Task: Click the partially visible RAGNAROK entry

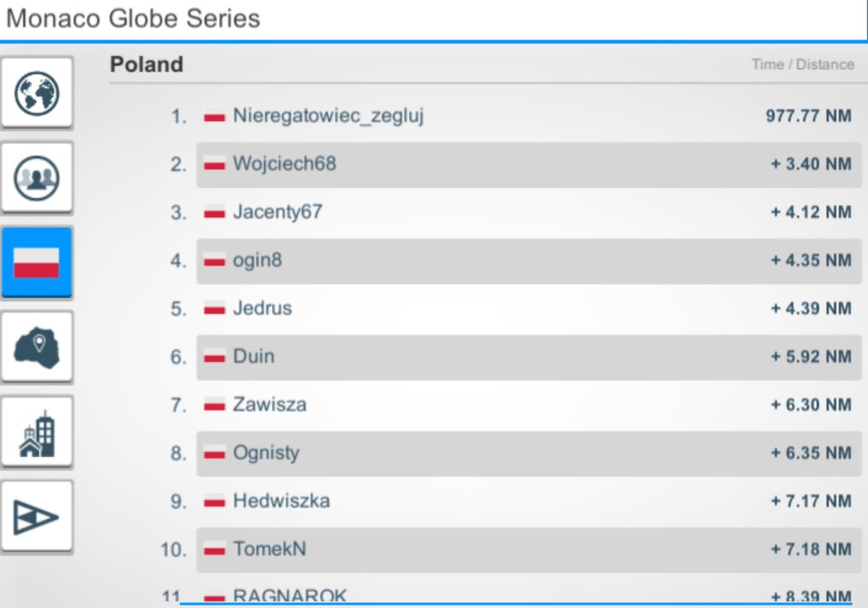Action: click(529, 595)
